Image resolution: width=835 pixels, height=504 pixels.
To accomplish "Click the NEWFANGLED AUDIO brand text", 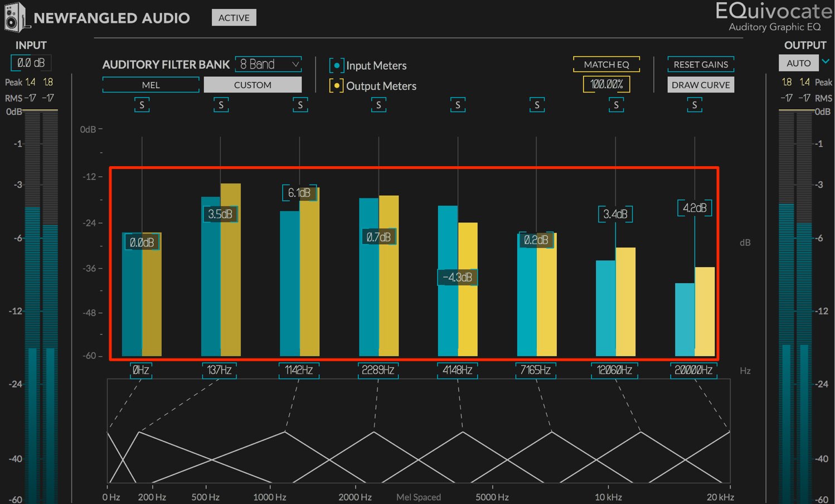I will point(112,18).
